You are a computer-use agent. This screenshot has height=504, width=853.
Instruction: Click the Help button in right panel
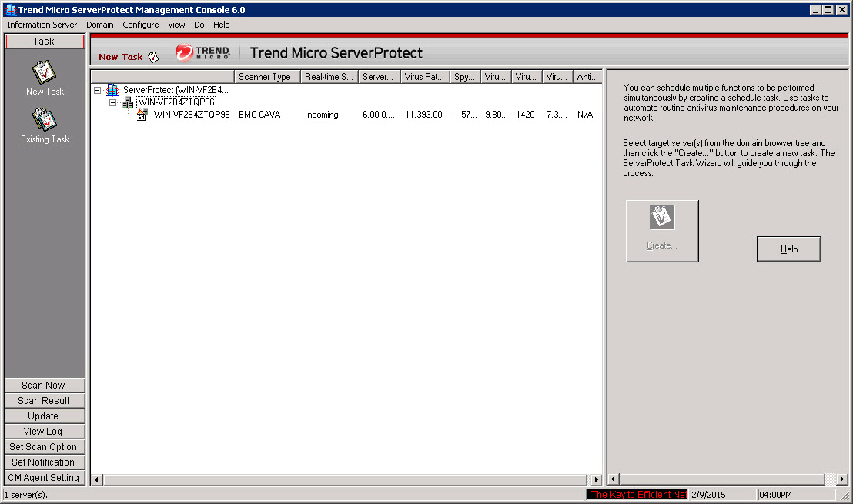pos(788,249)
